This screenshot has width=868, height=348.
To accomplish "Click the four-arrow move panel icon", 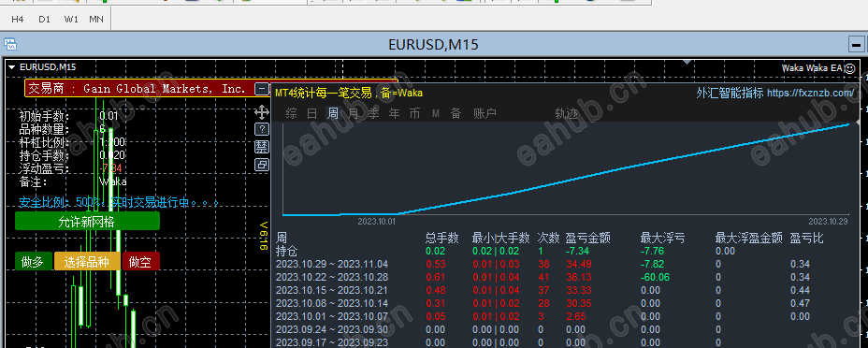I will pos(261,113).
